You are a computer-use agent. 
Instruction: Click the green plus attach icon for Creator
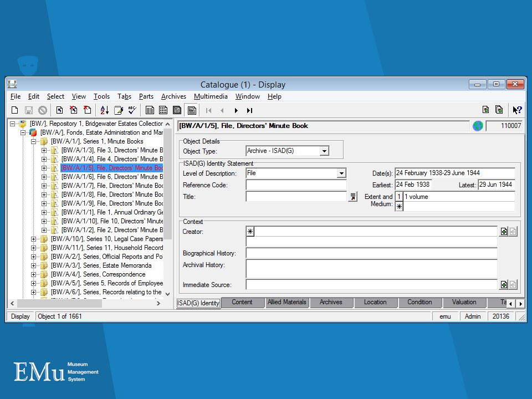point(504,232)
